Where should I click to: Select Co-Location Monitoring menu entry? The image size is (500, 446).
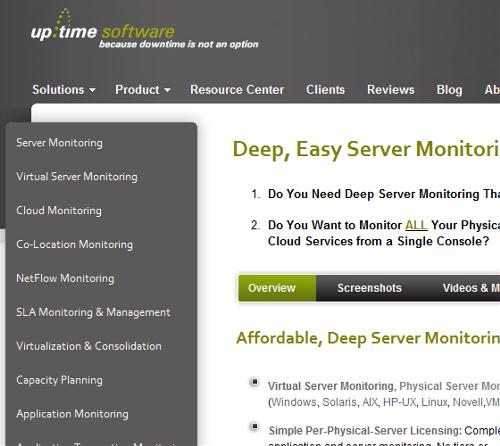point(74,244)
